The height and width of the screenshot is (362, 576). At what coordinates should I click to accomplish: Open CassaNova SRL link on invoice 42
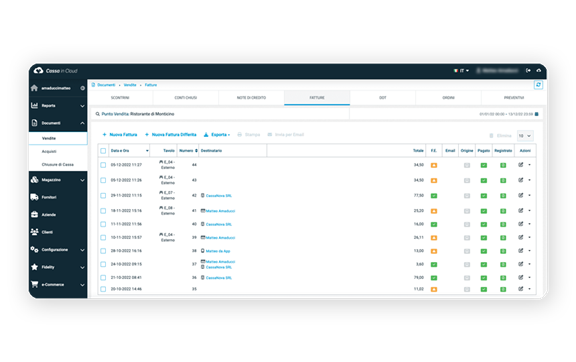click(219, 196)
